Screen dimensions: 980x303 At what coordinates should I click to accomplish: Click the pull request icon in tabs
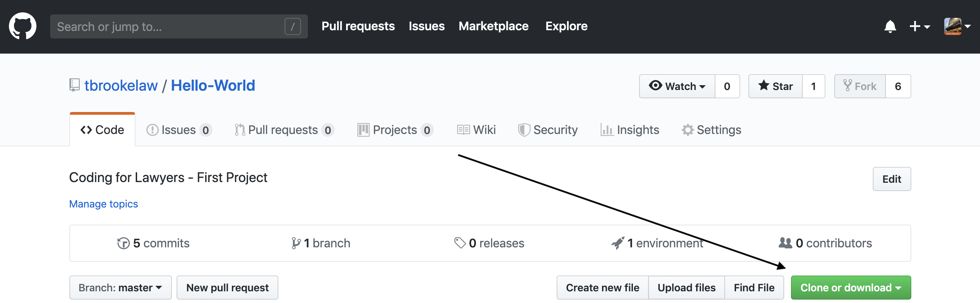(240, 130)
